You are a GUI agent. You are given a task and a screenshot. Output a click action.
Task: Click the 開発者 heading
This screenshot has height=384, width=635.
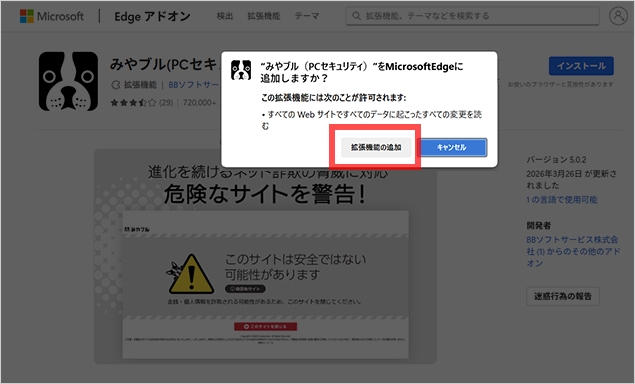(539, 225)
